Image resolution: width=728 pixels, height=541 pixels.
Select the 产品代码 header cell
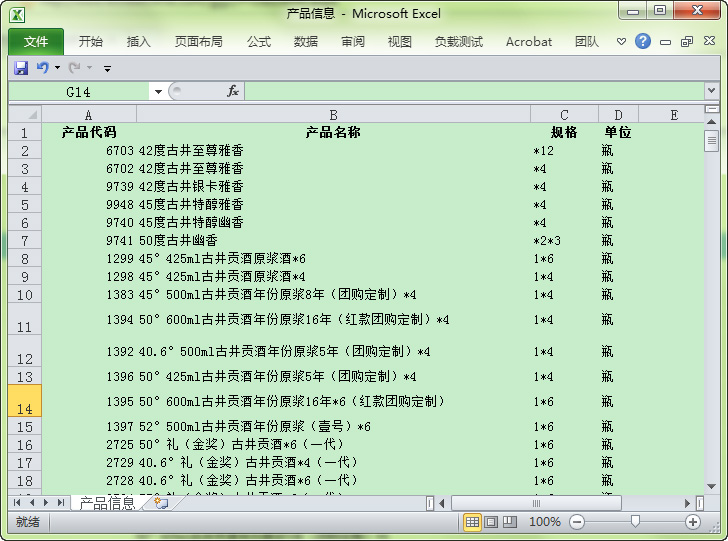tap(89, 132)
